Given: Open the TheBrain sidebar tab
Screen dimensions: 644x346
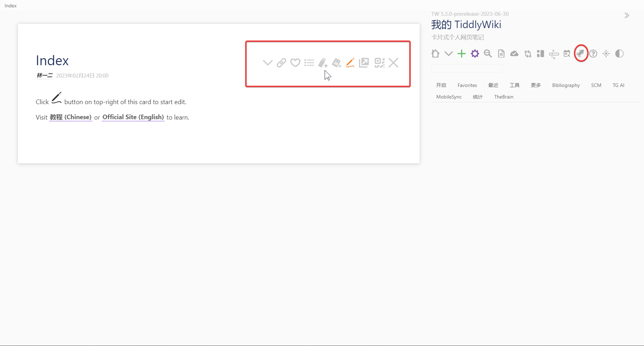Looking at the screenshot, I should pos(504,97).
